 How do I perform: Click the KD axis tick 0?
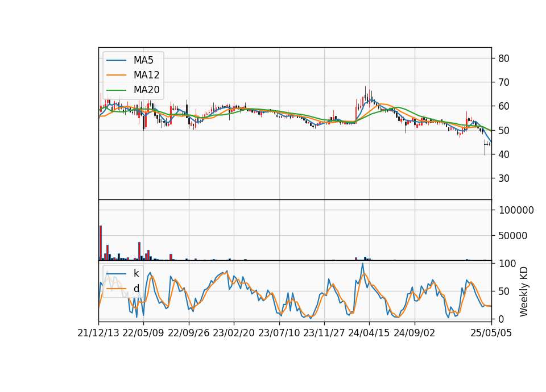point(501,319)
